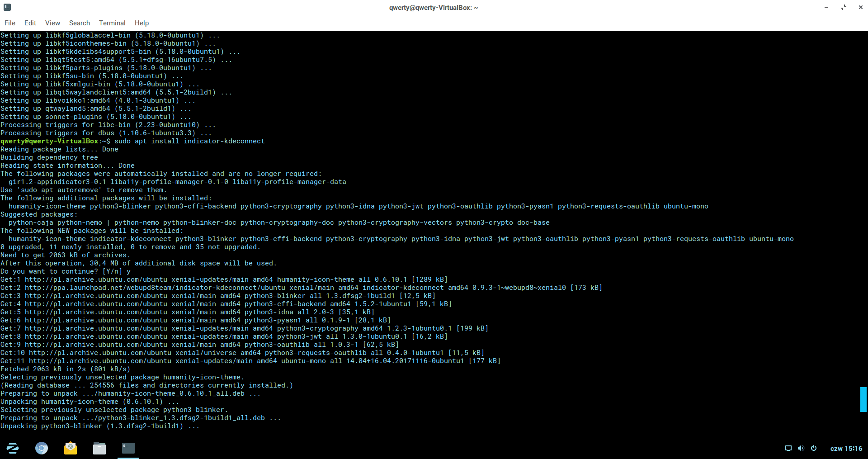Click 'Unpacking python3-blinker' last output line
Screen dimensions: 868x459
click(100, 426)
